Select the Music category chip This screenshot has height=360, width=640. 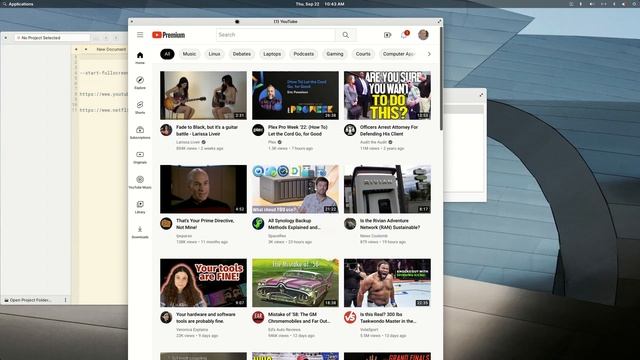click(189, 54)
